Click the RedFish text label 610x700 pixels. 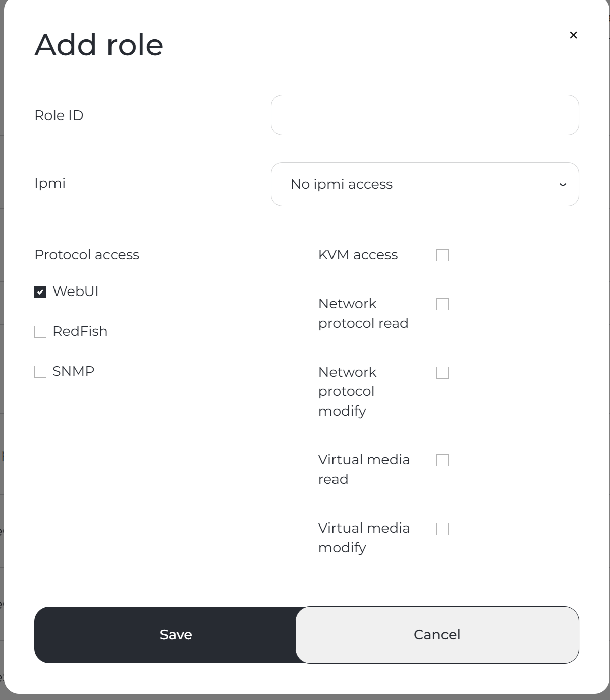80,331
